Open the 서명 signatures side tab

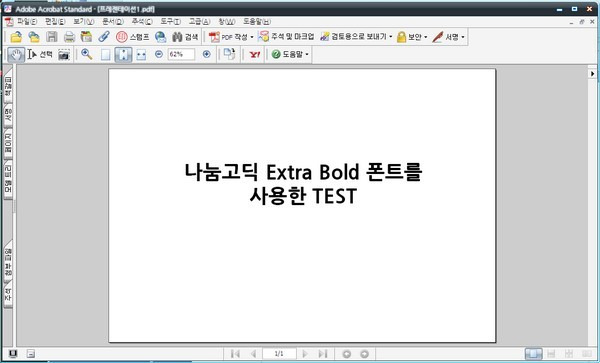click(8, 115)
